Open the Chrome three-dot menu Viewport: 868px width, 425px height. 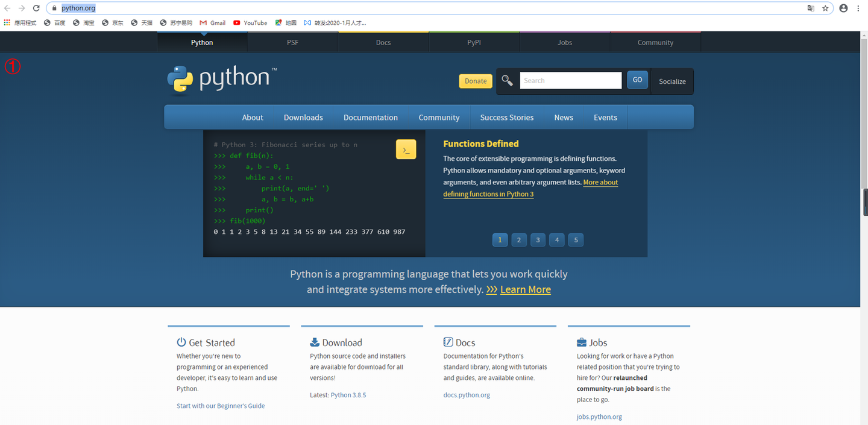tap(858, 8)
